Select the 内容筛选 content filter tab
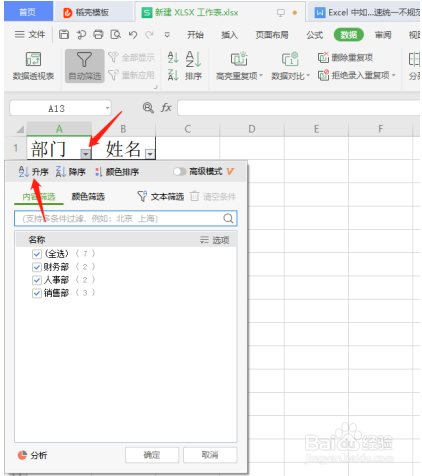This screenshot has height=476, width=422. click(39, 197)
